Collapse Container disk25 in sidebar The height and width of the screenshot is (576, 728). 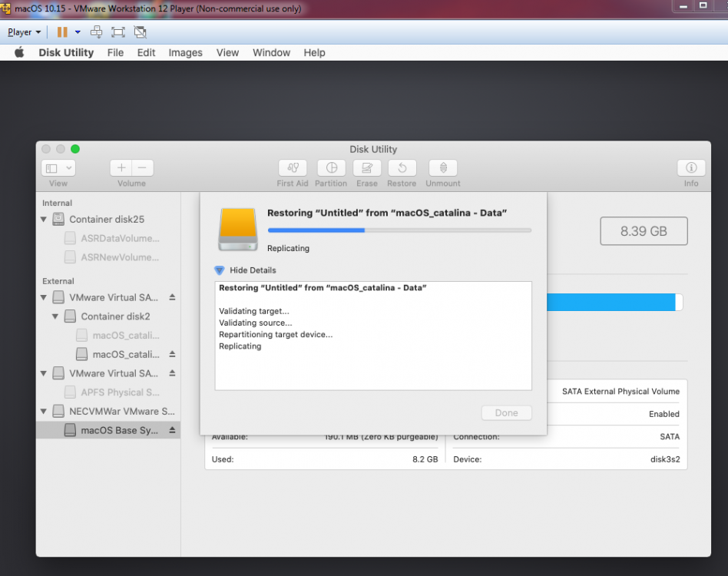point(44,219)
